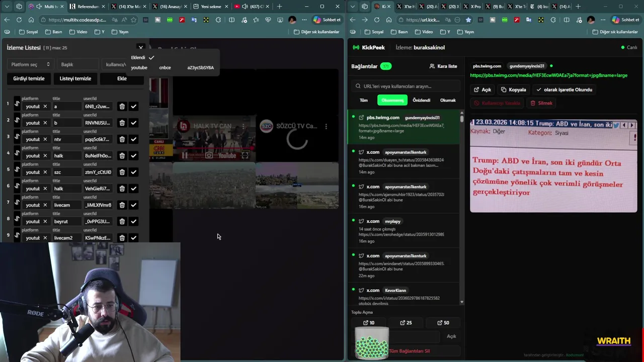Screen dimensions: 644x362
Task: Click the external-link icon on the pbs.twimg.com entry
Action: 361,118
